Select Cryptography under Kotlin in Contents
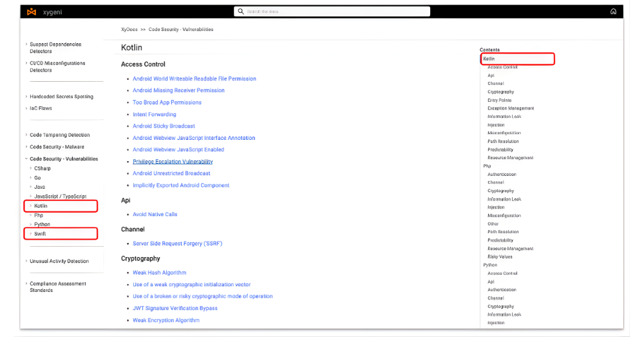 (x=500, y=92)
